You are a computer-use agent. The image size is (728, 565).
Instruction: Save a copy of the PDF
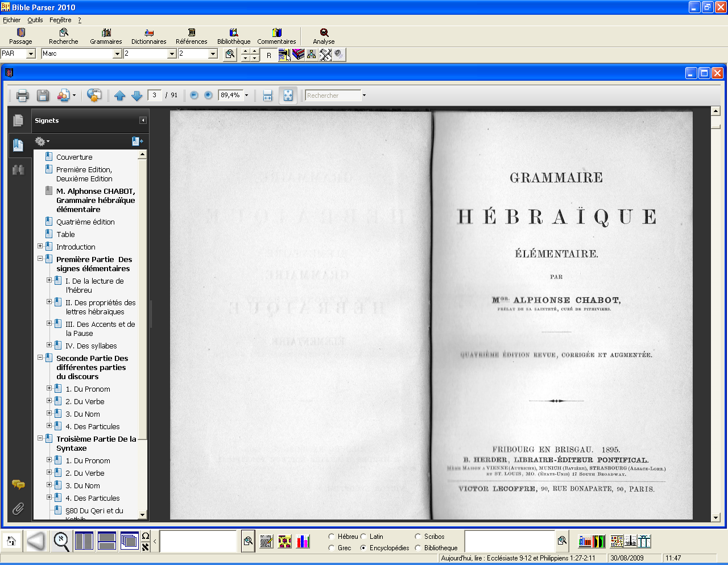(43, 95)
